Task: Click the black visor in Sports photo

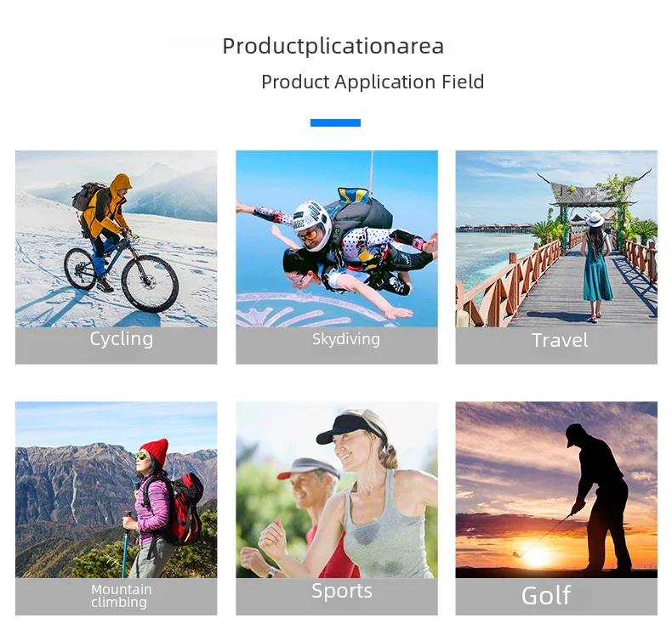Action: (349, 430)
